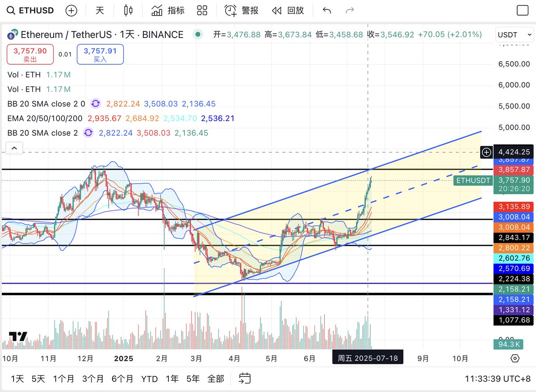This screenshot has width=536, height=392.
Task: Click the add symbol plus icon
Action: click(x=71, y=11)
